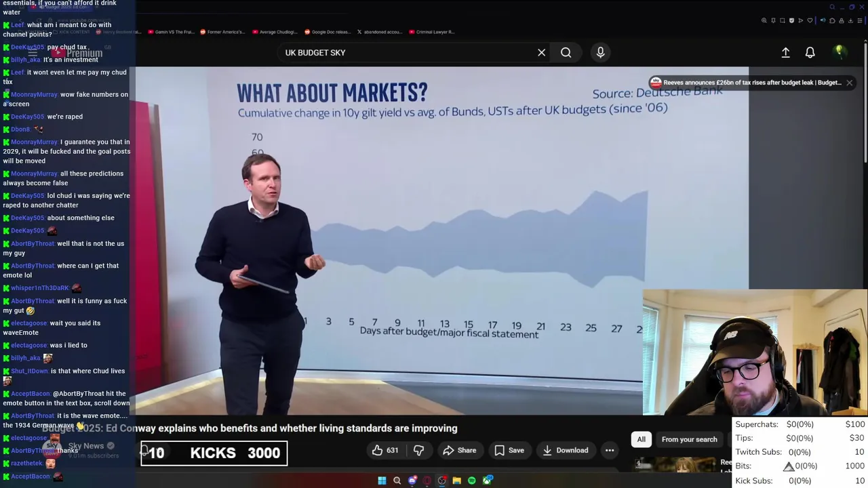Open the Average Chudlogi... bookmark
Viewport: 868px width, 488px height.
pyautogui.click(x=274, y=32)
